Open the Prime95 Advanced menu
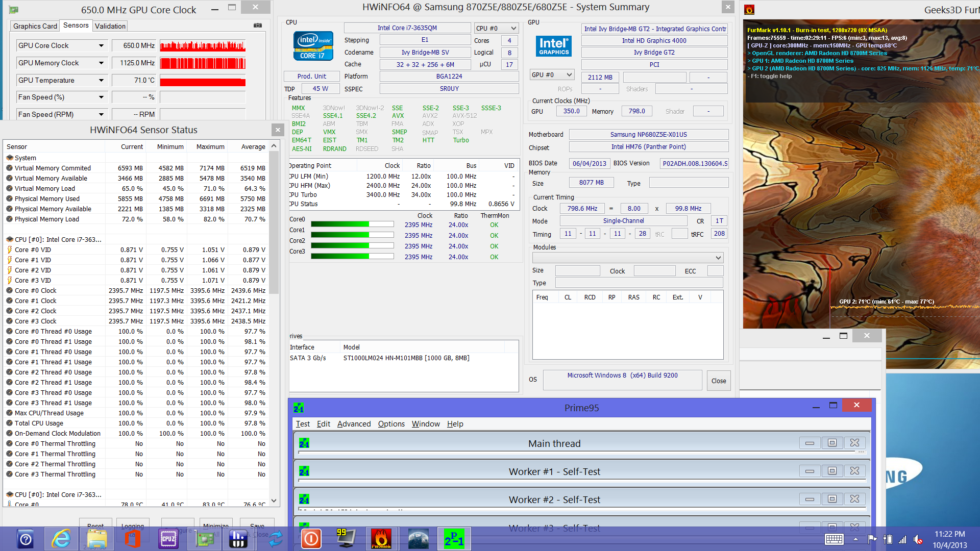 click(x=354, y=423)
